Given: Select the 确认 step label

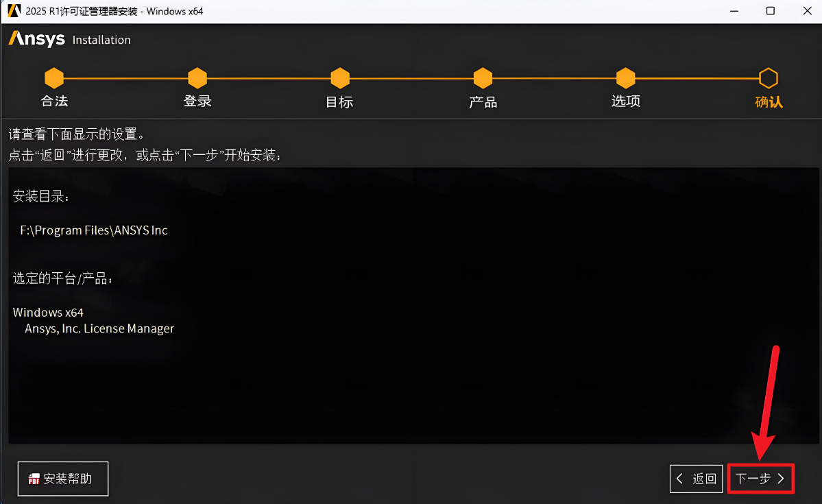Looking at the screenshot, I should [x=769, y=101].
